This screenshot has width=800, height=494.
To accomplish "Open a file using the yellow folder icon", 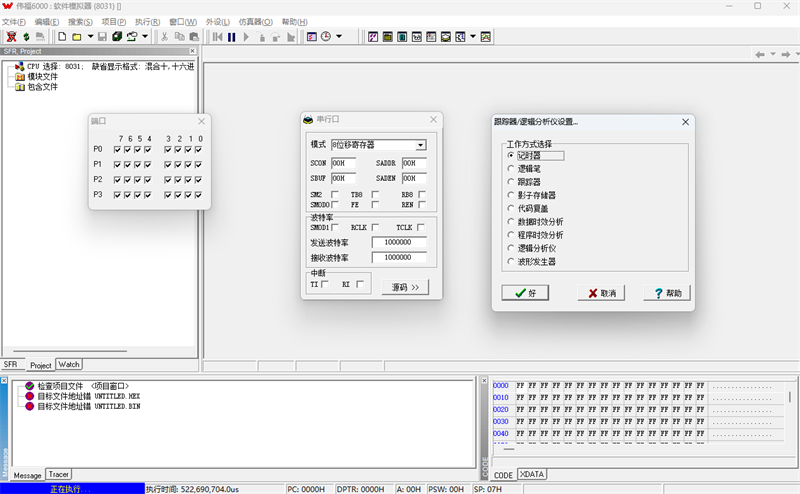I will click(x=77, y=37).
